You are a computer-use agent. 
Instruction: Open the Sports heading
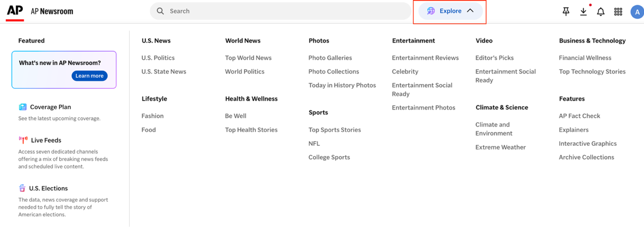[318, 112]
